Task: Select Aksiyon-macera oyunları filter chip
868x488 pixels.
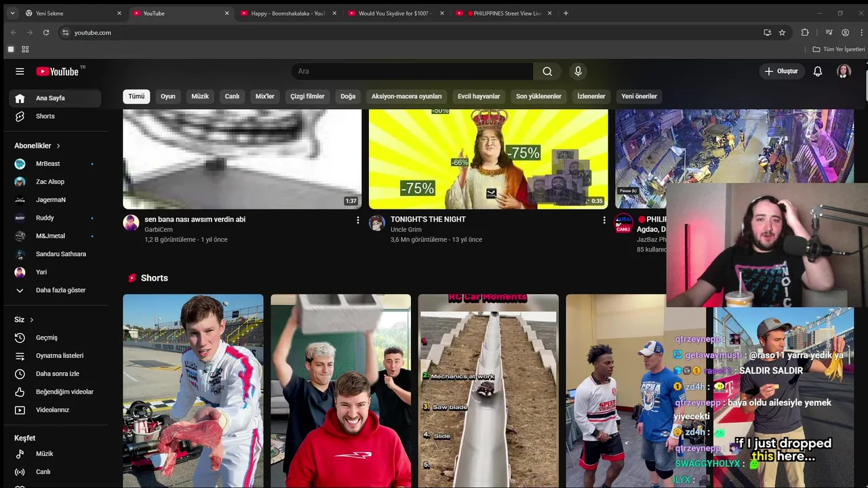Action: [406, 96]
